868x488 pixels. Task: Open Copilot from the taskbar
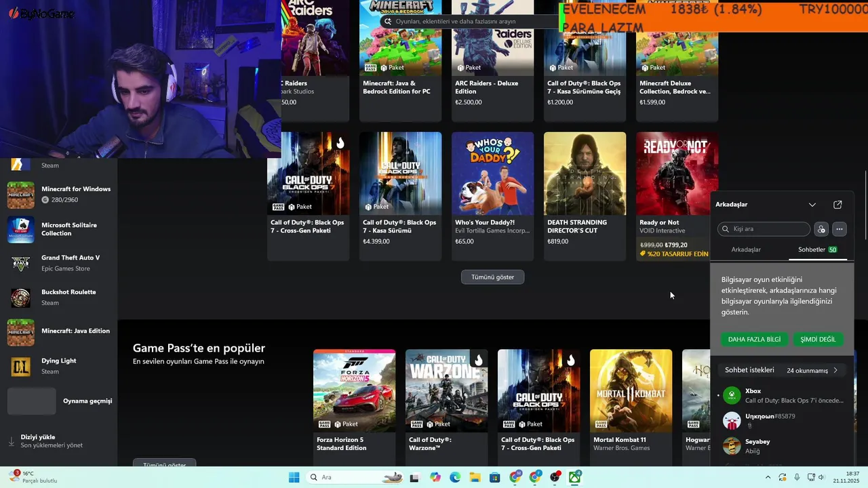[435, 477]
